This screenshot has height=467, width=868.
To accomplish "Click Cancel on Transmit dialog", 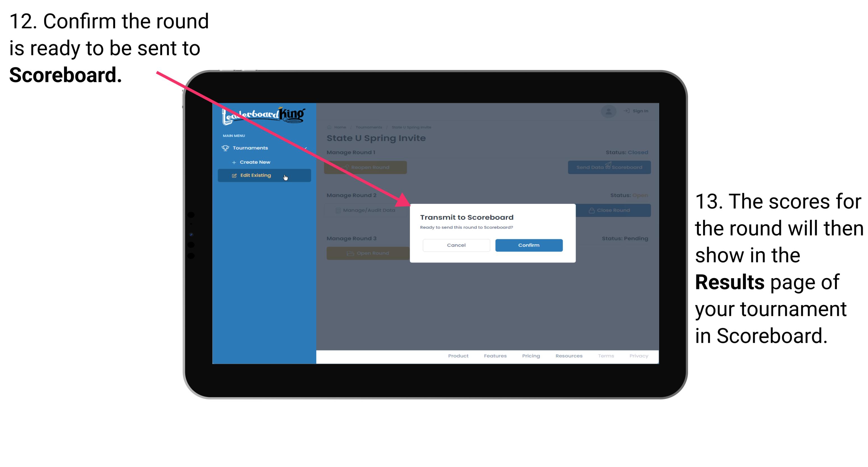I will 456,244.
